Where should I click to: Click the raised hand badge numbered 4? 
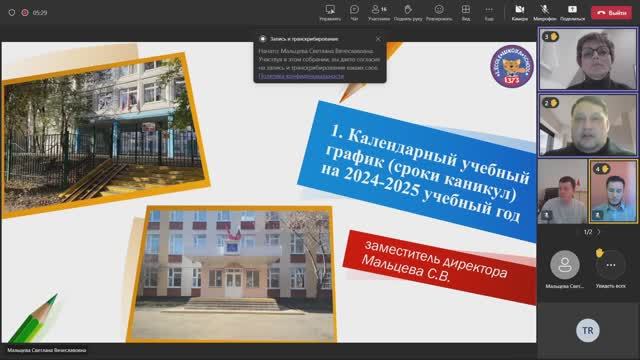(601, 169)
